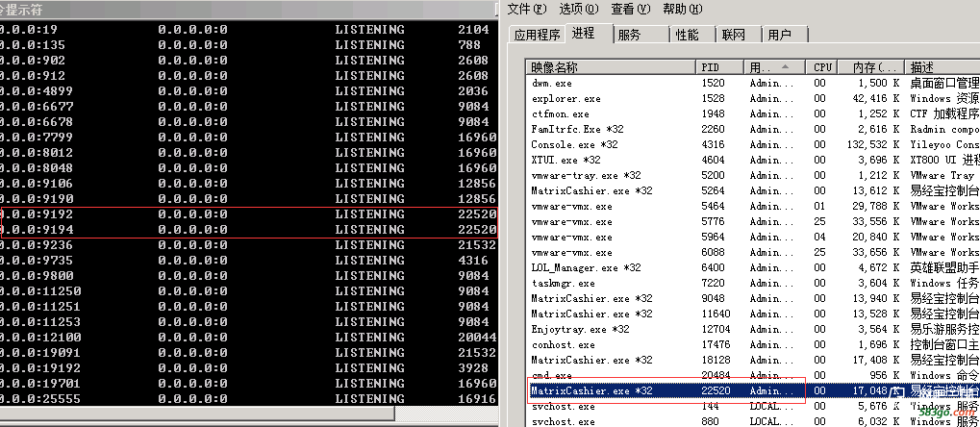
Task: Select MatrixCashier.exe with PID 11640
Action: pyautogui.click(x=753, y=314)
